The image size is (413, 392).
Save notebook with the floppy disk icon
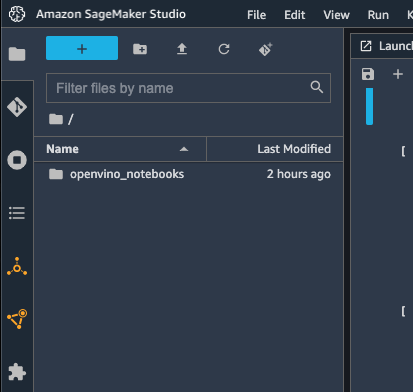368,74
